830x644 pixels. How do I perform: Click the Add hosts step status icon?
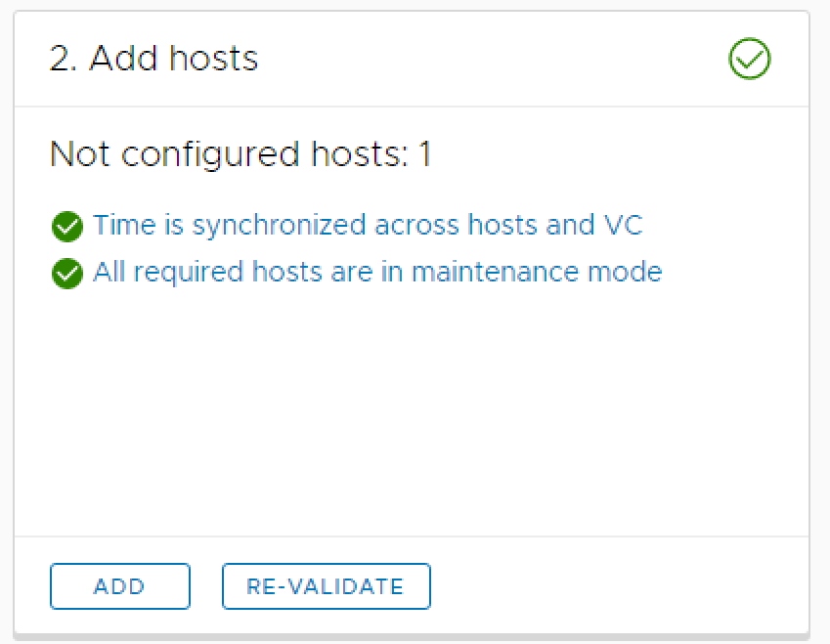tap(750, 61)
